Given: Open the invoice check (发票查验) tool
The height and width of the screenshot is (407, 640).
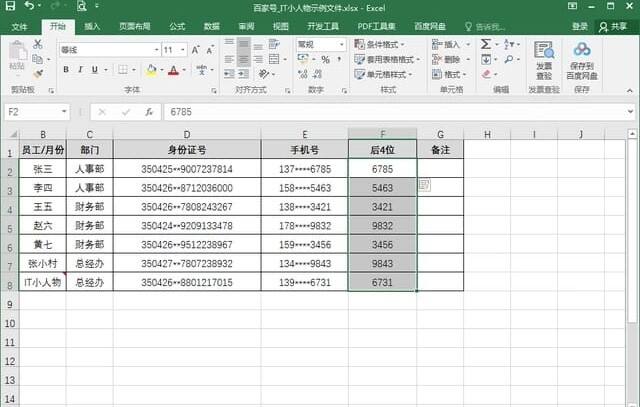Looking at the screenshot, I should point(544,60).
